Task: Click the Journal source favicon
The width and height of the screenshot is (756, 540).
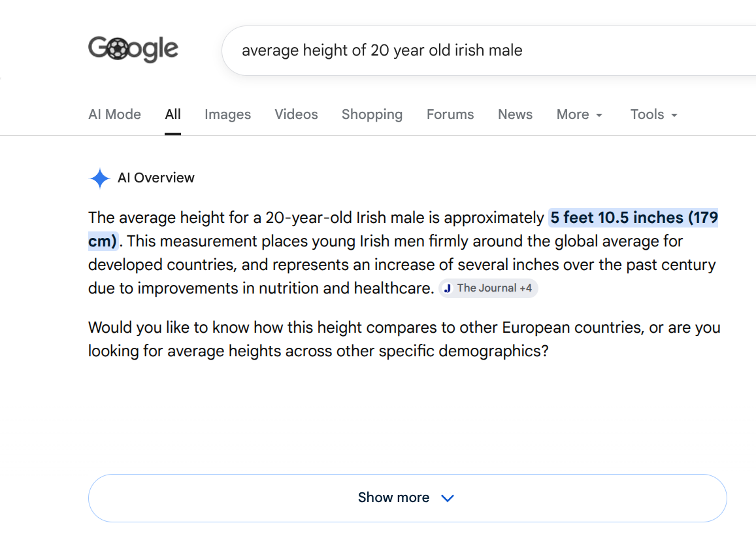Action: [x=448, y=288]
